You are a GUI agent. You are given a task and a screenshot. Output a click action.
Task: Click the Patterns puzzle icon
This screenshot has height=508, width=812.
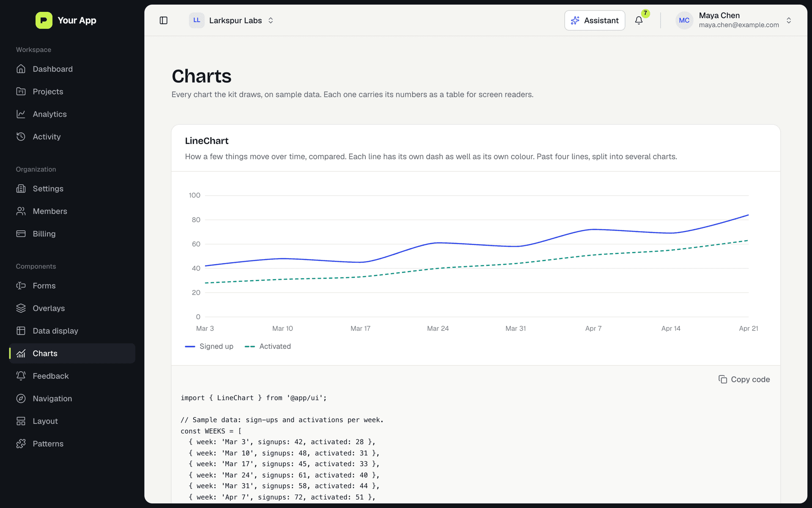click(x=21, y=444)
